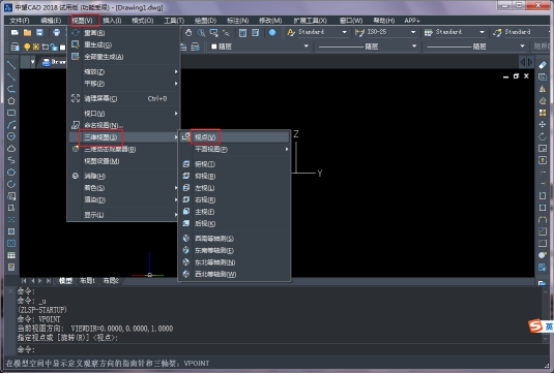Expand the 平移(P) submenu
This screenshot has height=374, width=554.
124,84
